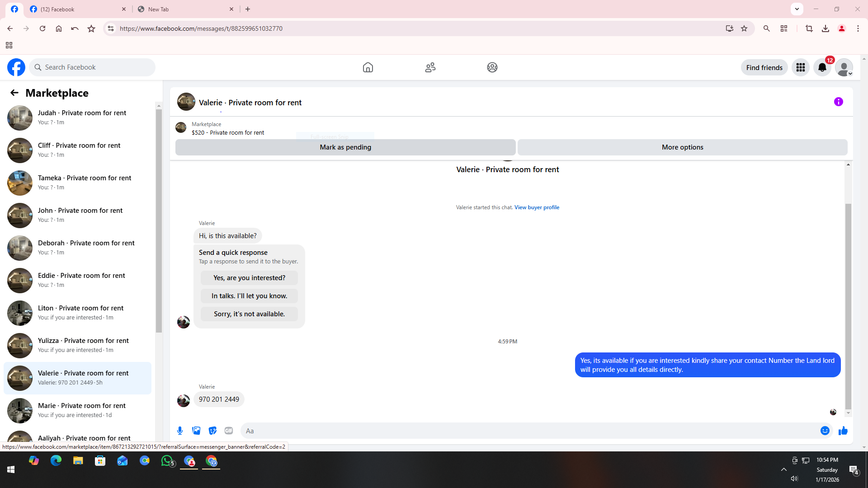Open the notifications bell
This screenshot has width=868, height=488.
pos(822,67)
